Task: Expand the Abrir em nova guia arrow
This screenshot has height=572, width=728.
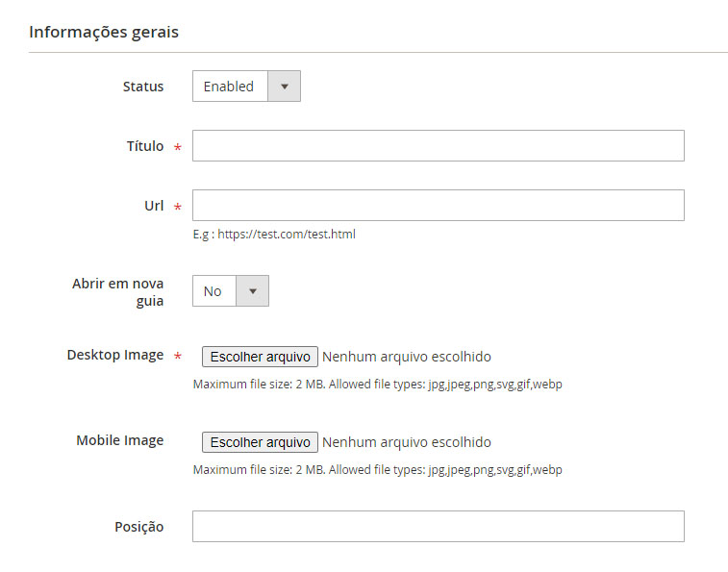Action: pos(253,291)
